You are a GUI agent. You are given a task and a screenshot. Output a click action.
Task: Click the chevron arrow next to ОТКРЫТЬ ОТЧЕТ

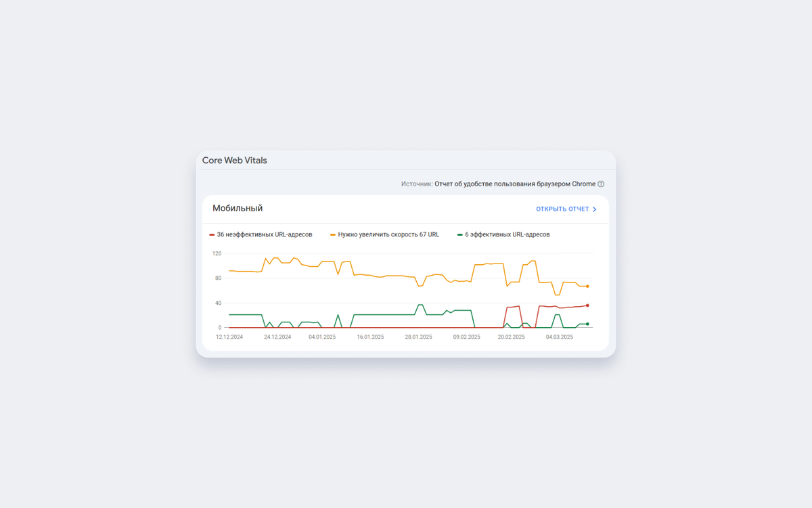595,209
